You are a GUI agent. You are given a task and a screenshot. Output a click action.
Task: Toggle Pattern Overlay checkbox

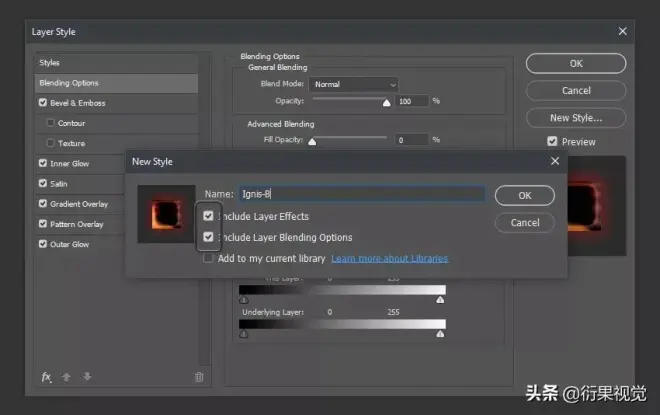[x=43, y=223]
